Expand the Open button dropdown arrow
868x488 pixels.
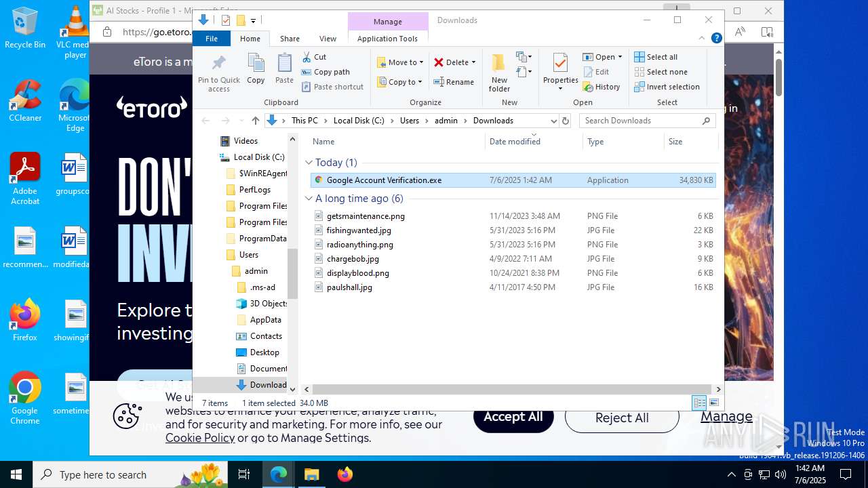[x=620, y=57]
